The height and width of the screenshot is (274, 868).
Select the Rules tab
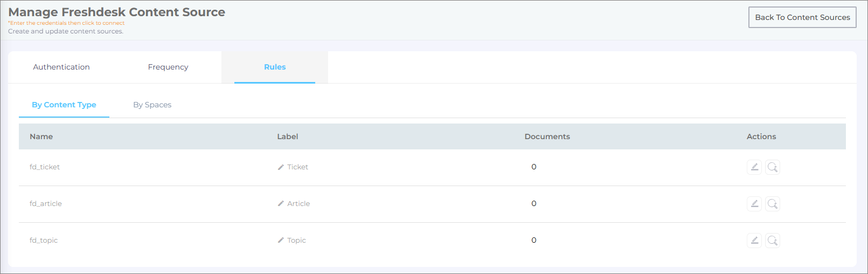(x=275, y=67)
